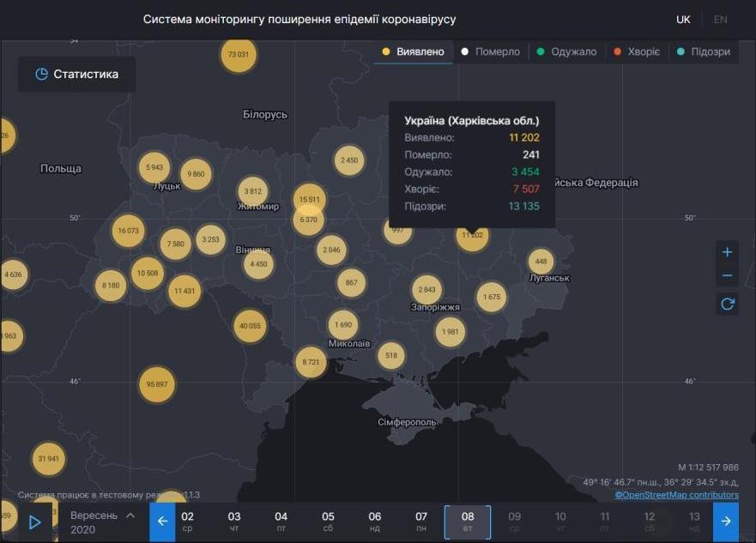The width and height of the screenshot is (756, 543).
Task: Toggle the Померло legend filter
Action: [x=498, y=51]
